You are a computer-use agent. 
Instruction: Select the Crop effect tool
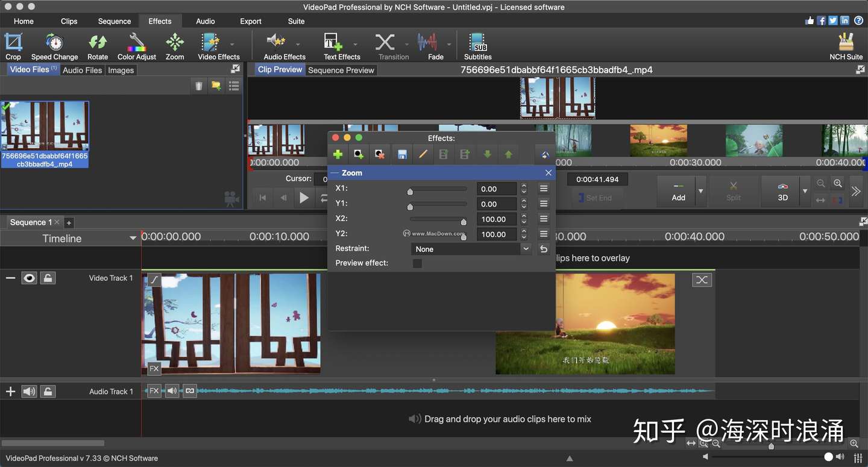click(x=13, y=47)
